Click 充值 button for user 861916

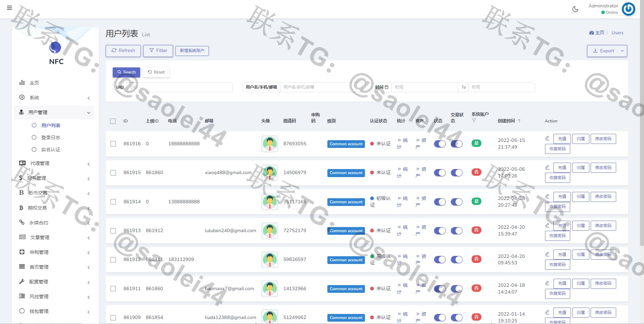(562, 139)
